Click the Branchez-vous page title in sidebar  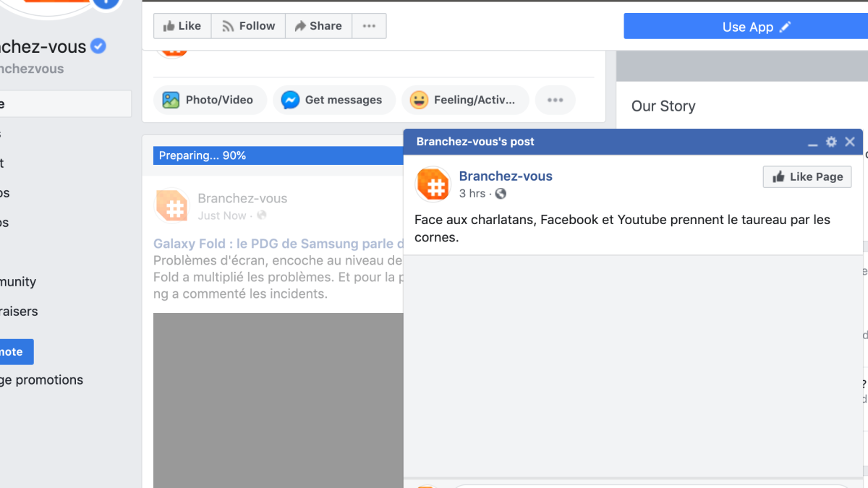pos(43,47)
